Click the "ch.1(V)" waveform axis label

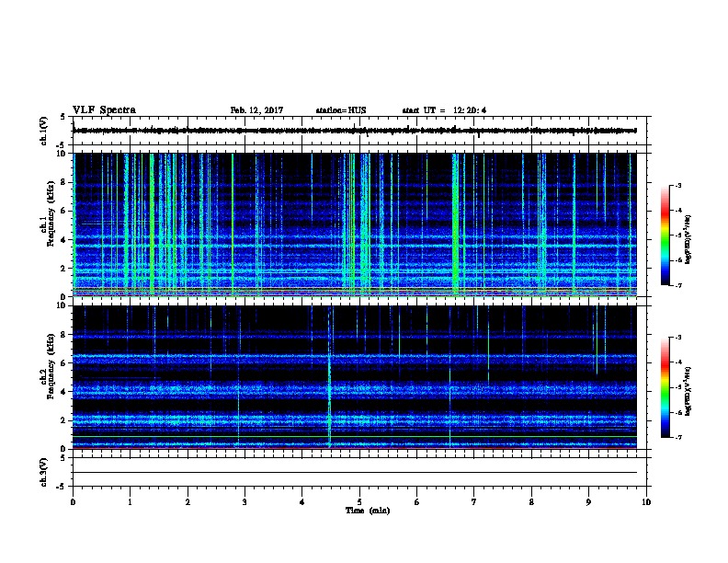coord(43,131)
